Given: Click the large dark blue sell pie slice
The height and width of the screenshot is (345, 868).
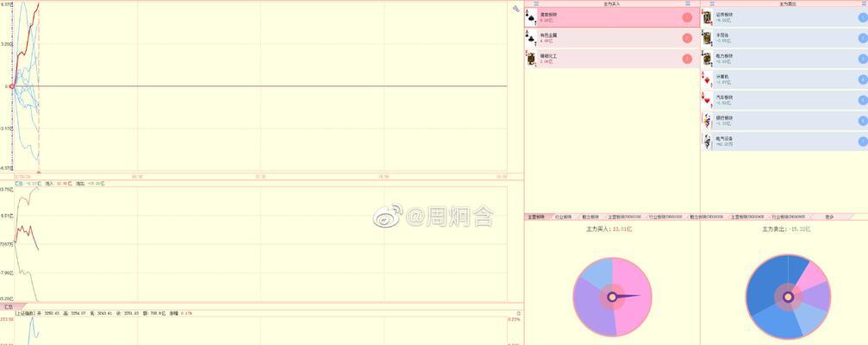Looking at the screenshot, I should click(x=764, y=284).
